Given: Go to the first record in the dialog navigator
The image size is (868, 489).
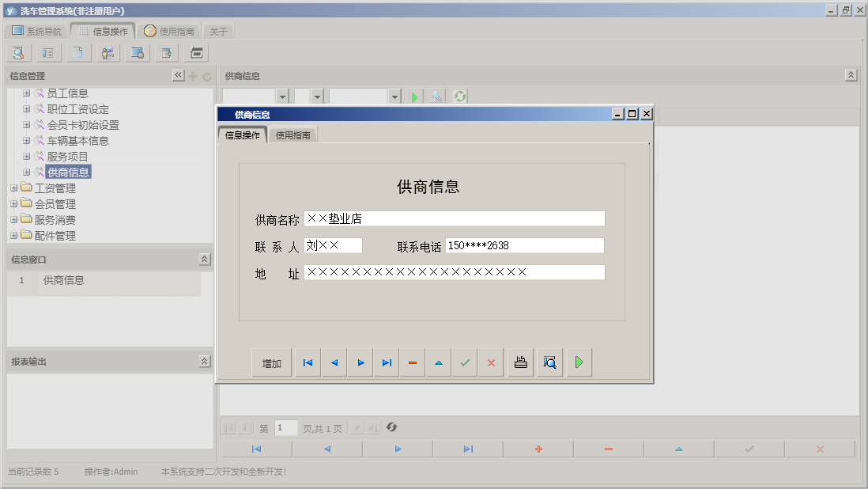Looking at the screenshot, I should (x=308, y=362).
